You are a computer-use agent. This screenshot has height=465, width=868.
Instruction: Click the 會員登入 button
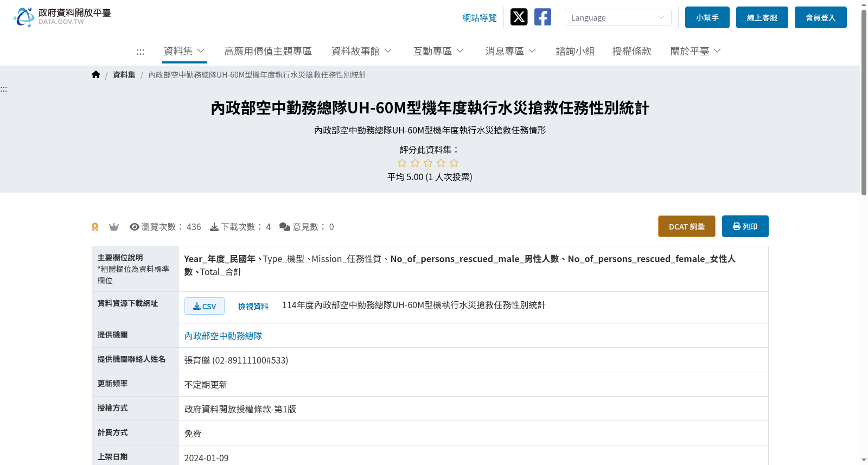[x=821, y=17]
